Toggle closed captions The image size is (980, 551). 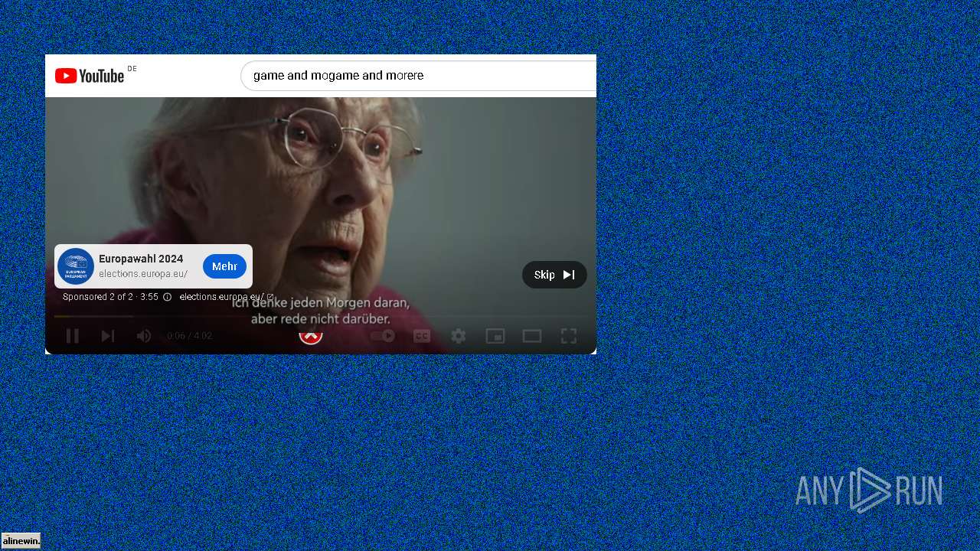(x=422, y=336)
